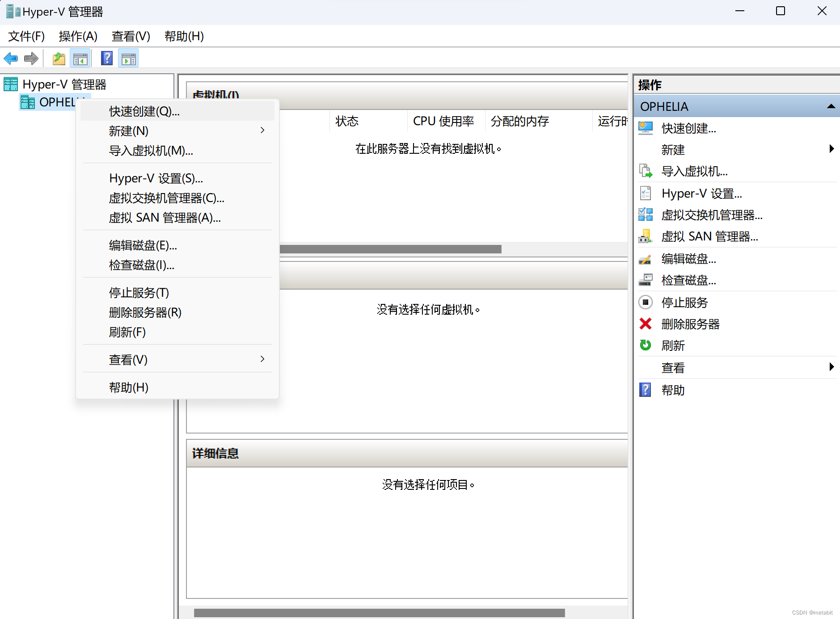Click the Up one level folder icon

59,59
